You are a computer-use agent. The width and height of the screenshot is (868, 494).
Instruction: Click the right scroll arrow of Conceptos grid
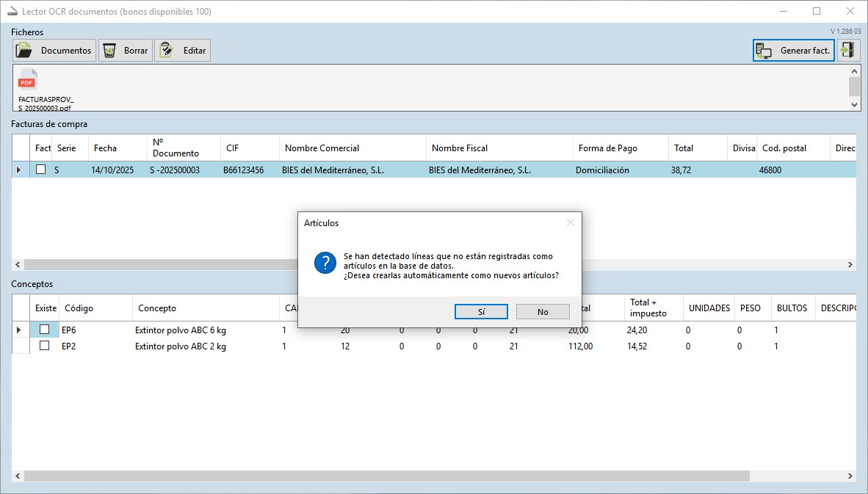click(850, 476)
